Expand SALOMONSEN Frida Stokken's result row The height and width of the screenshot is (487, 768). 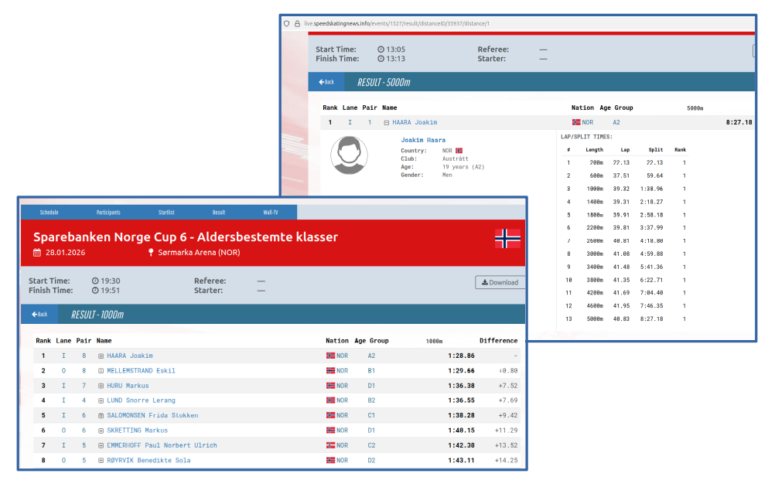point(101,415)
